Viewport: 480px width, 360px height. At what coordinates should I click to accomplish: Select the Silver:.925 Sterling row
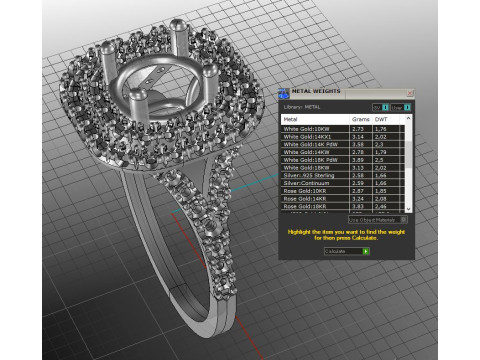point(343,175)
